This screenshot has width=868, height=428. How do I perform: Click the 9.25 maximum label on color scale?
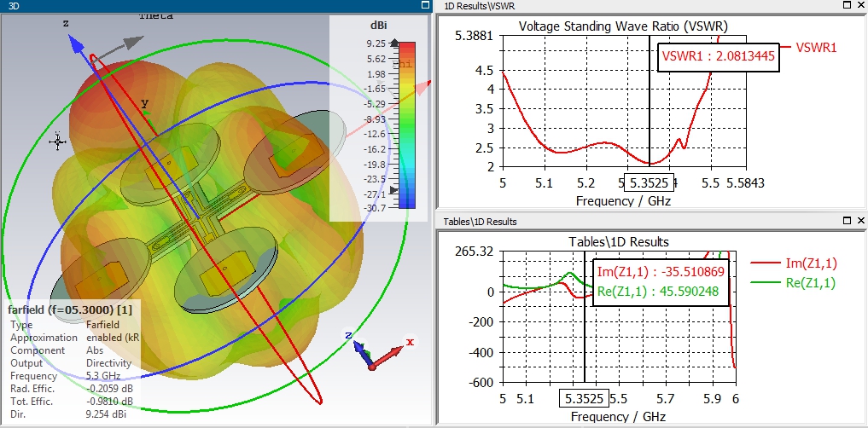[376, 43]
